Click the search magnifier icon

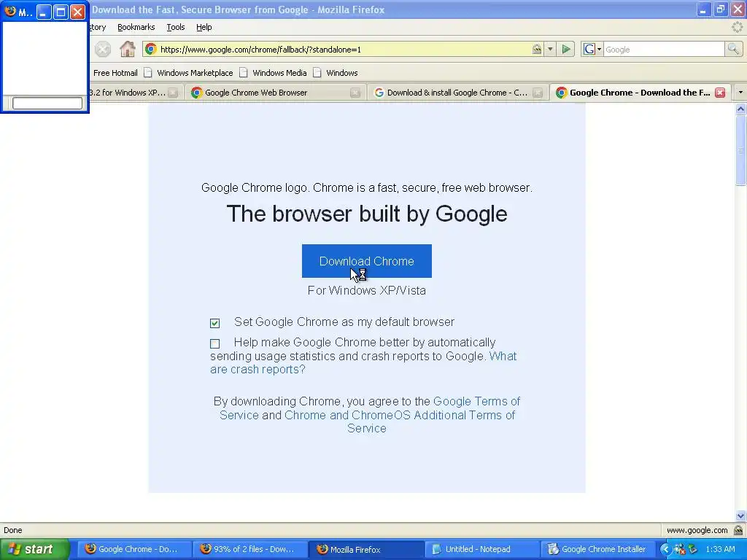coord(732,49)
